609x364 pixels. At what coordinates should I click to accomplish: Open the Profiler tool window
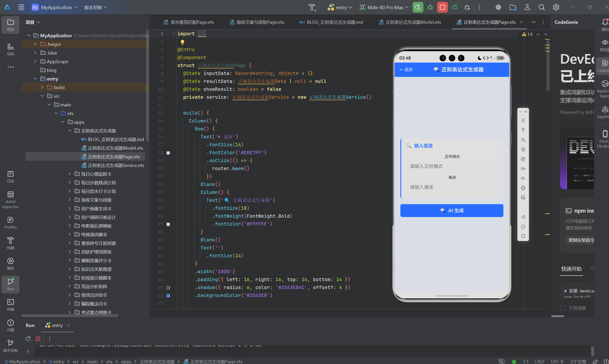pyautogui.click(x=10, y=223)
